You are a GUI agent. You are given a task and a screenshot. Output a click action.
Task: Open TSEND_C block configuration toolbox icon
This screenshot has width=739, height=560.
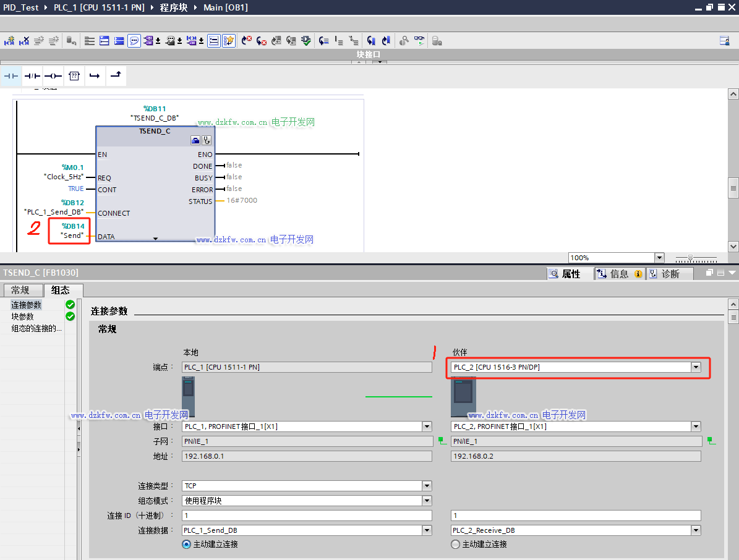(x=195, y=140)
